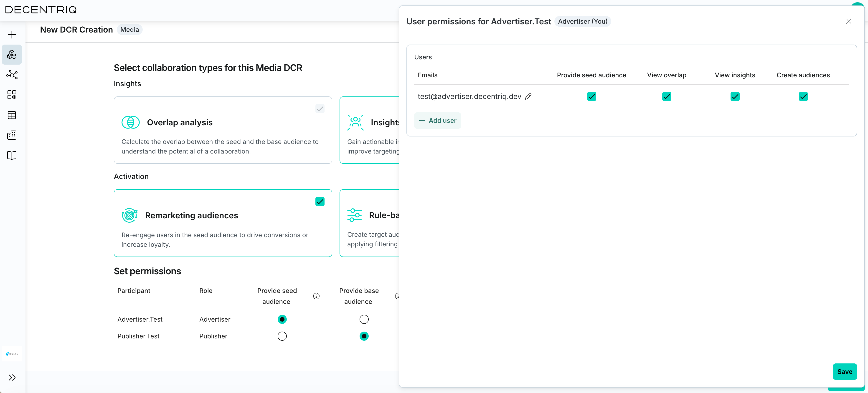This screenshot has height=393, width=868.
Task: Click the Add user button
Action: pos(437,121)
